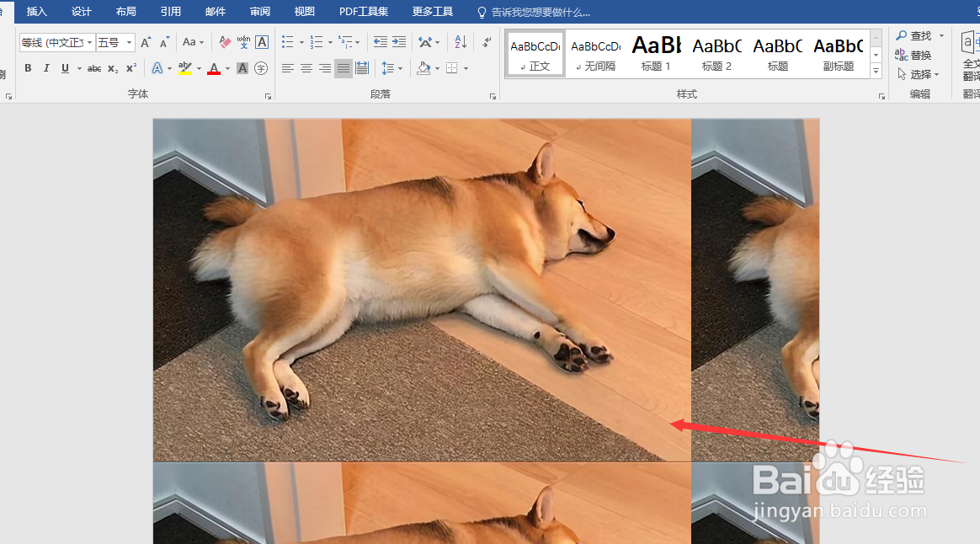
Task: Expand highlight color dropdown arrow
Action: 199,68
